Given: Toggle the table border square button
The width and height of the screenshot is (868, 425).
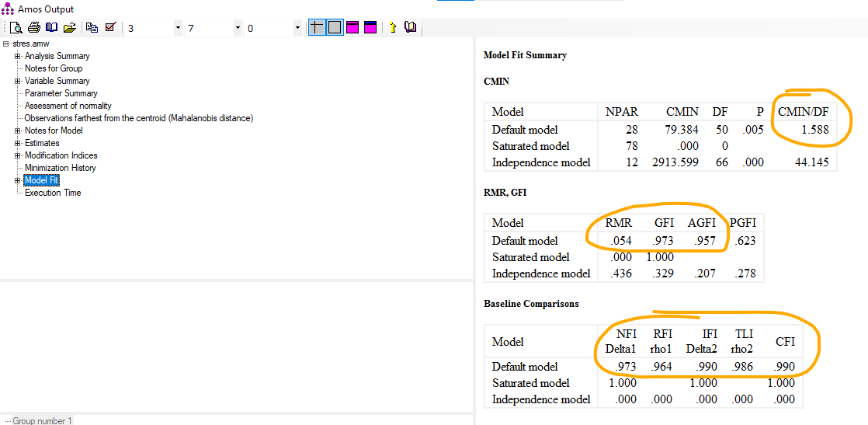Looking at the screenshot, I should pyautogui.click(x=334, y=28).
